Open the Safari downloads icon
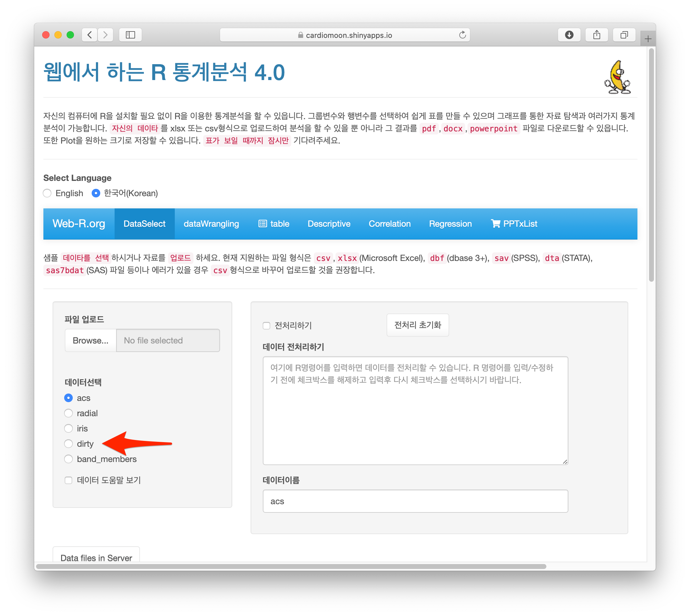690x616 pixels. [569, 35]
